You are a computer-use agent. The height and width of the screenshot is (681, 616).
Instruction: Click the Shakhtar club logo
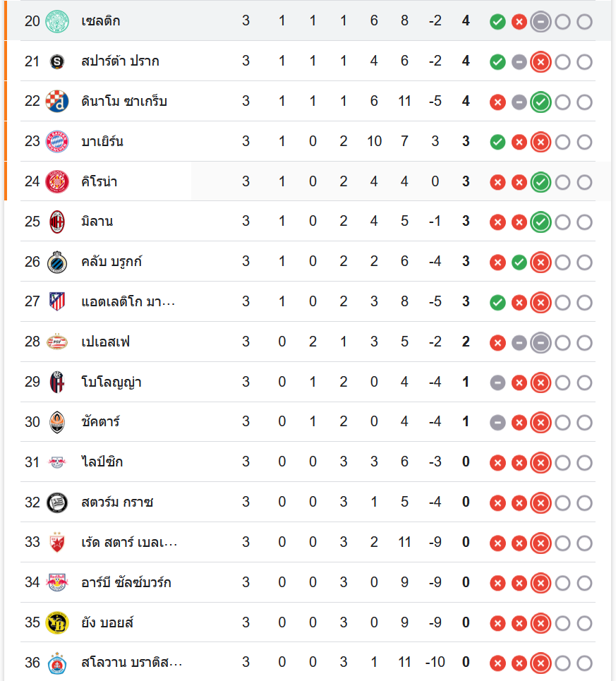pos(57,423)
